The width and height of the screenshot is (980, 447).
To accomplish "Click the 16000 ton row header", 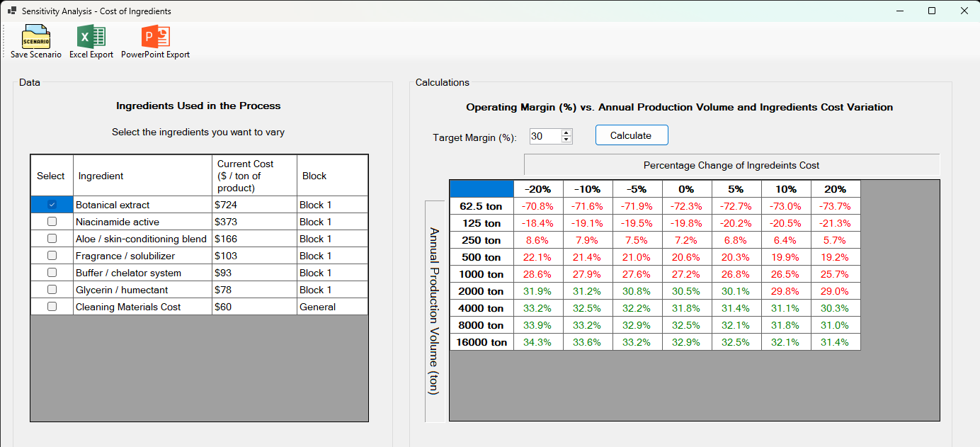I will [x=482, y=342].
